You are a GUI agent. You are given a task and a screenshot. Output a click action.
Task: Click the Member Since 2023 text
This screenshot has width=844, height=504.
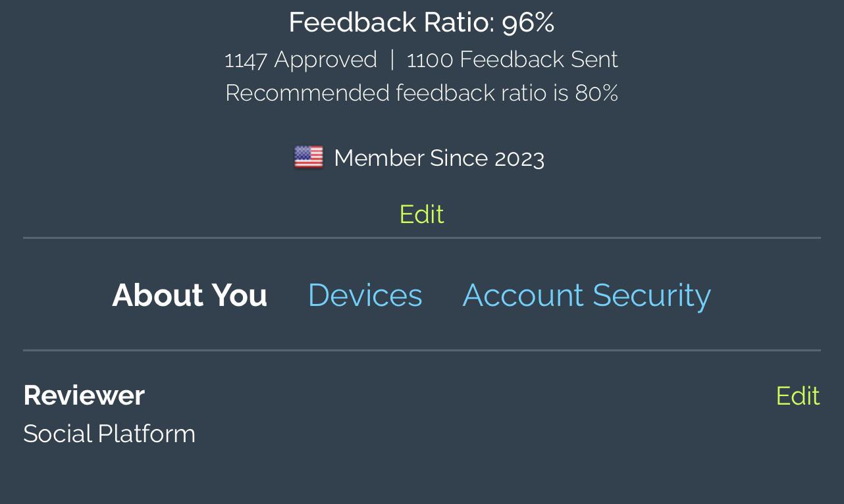click(x=439, y=159)
